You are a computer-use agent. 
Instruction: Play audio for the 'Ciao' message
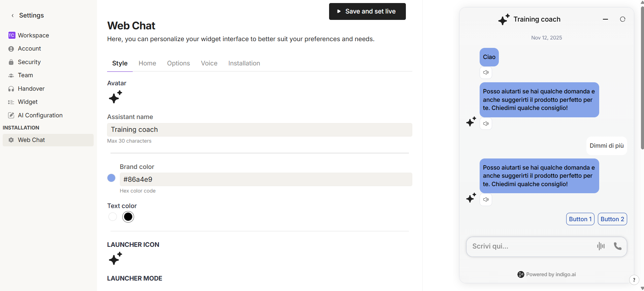tap(486, 72)
